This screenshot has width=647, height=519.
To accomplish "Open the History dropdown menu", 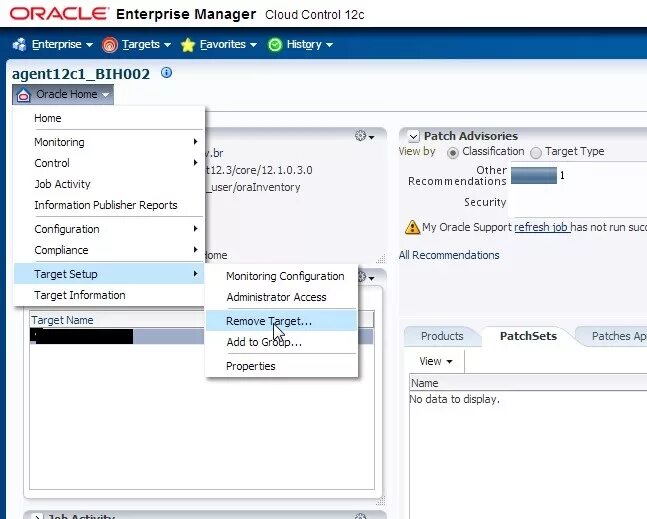I will click(x=309, y=45).
